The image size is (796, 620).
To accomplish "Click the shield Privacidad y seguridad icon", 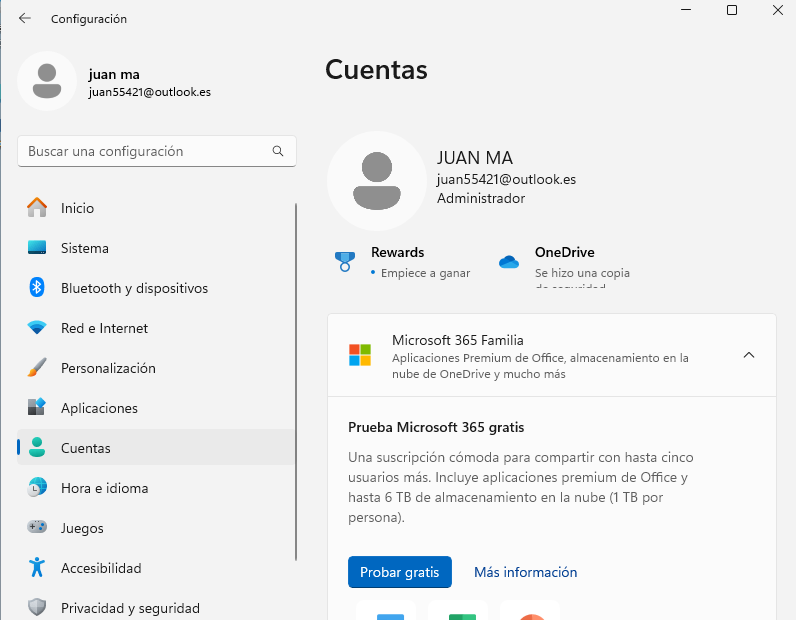I will click(x=37, y=607).
